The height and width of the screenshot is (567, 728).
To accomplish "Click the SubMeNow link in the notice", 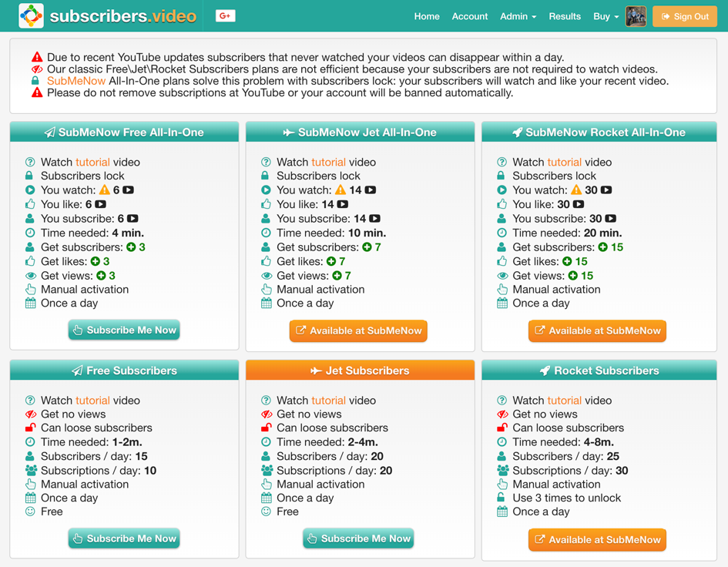I will pos(76,81).
